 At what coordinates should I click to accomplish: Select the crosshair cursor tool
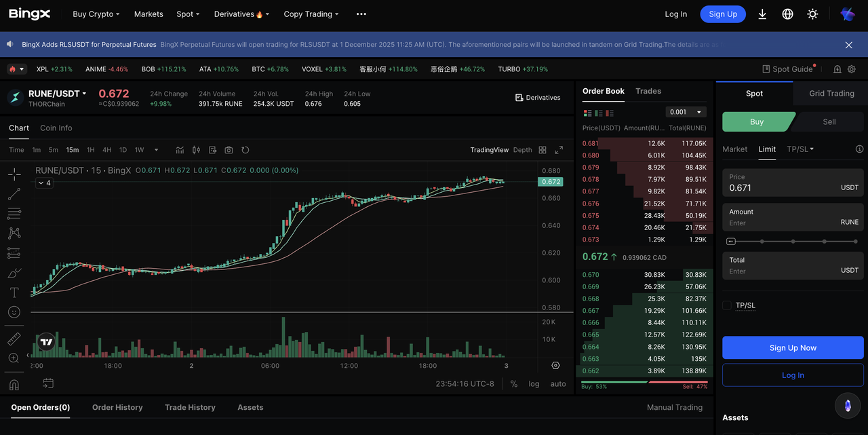(14, 174)
